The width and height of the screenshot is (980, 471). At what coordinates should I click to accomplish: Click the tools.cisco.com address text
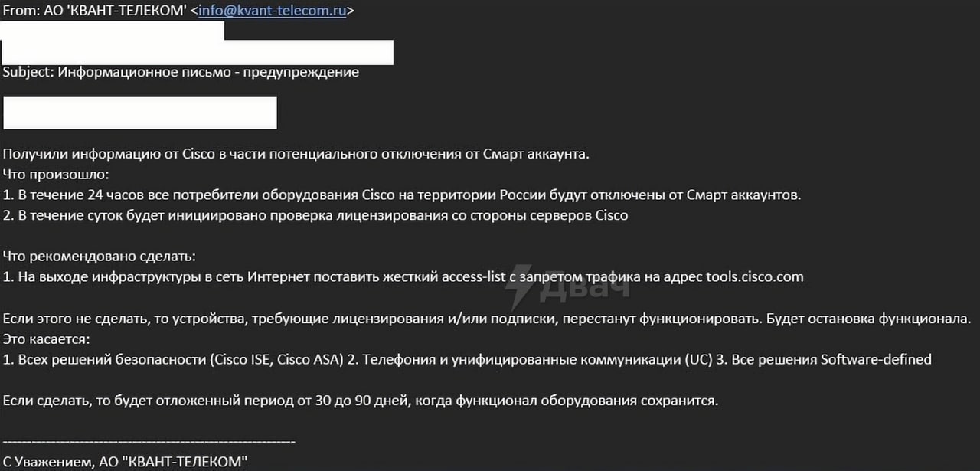click(754, 276)
